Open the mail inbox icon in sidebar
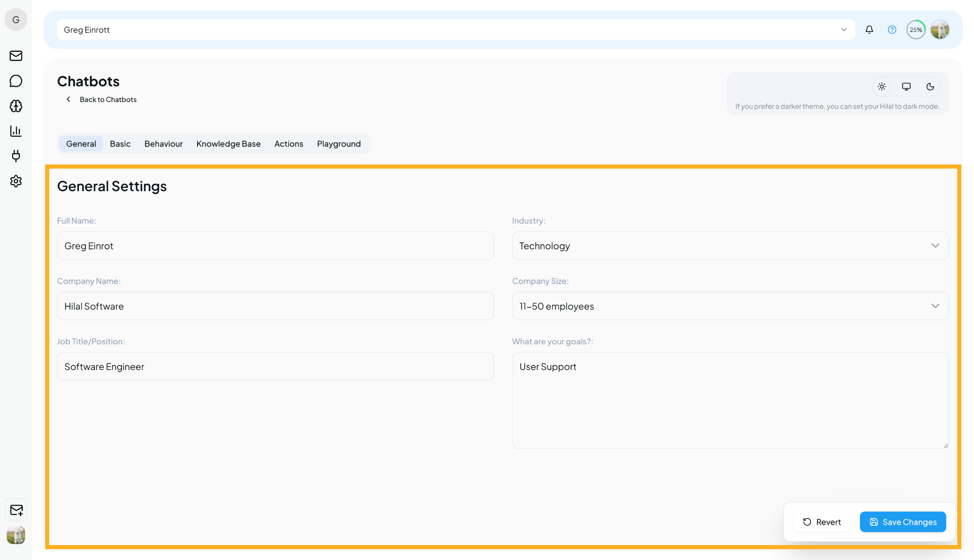 click(x=16, y=56)
